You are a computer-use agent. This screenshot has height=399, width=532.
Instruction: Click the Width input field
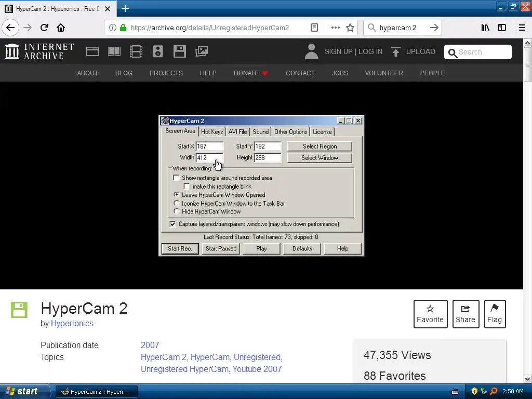(209, 157)
